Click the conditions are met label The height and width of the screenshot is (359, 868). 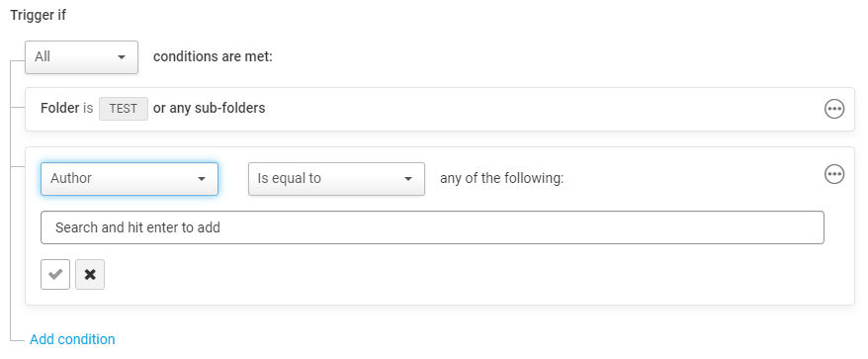coord(214,56)
